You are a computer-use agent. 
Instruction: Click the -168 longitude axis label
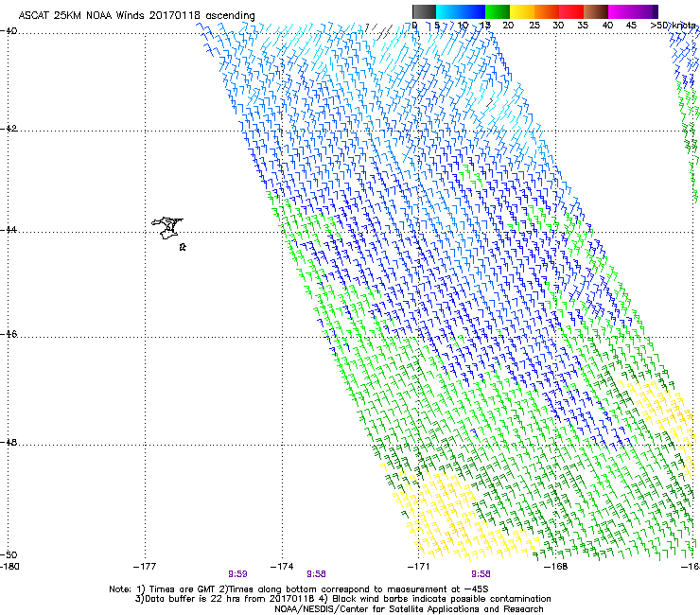pyautogui.click(x=556, y=567)
